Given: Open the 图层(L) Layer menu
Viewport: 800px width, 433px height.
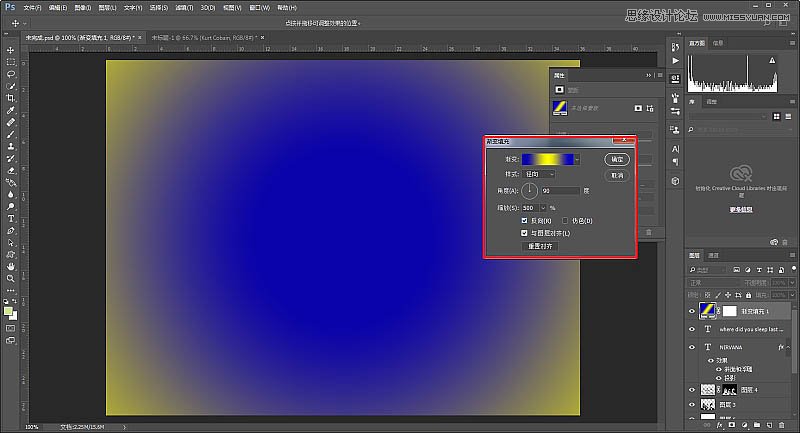Looking at the screenshot, I should 107,8.
